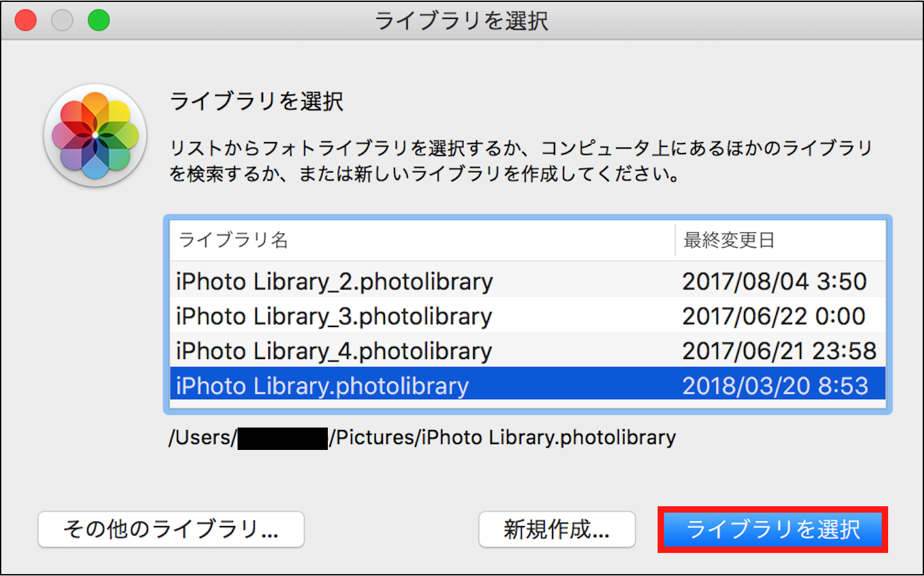The image size is (924, 576).
Task: Click the gray minimize window button
Action: [x=62, y=20]
